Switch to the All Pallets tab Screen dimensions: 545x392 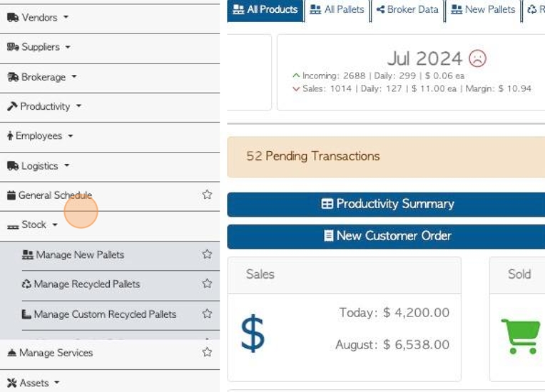click(x=337, y=10)
